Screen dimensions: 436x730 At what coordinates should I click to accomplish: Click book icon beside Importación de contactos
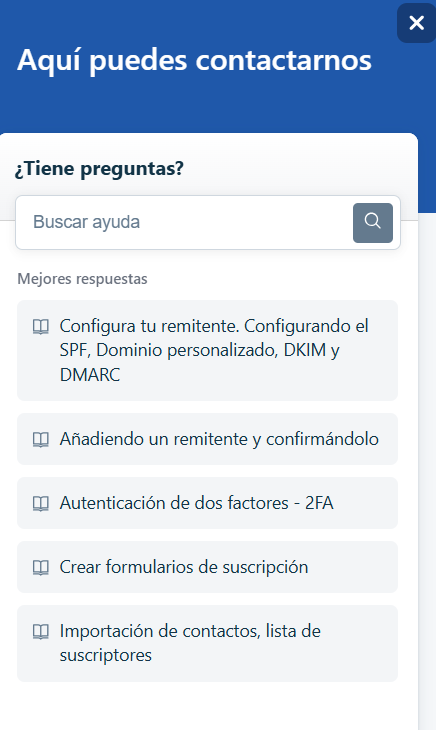click(41, 632)
